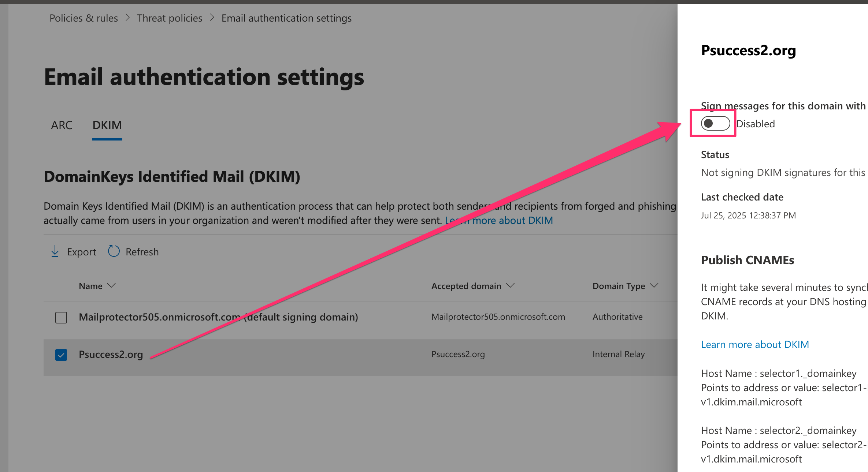Click breadcrumb chevron after Policies & rules
Image resolution: width=868 pixels, height=472 pixels.
tap(127, 18)
